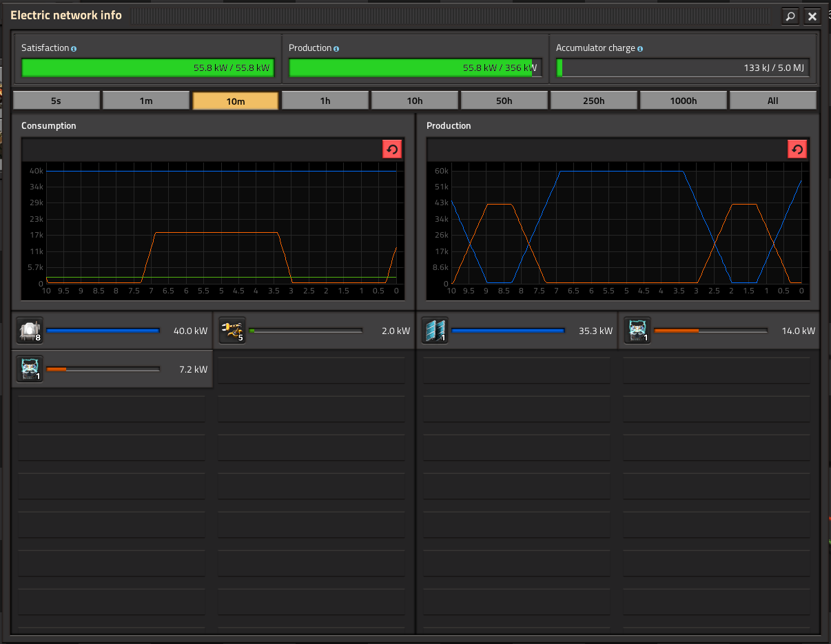Click the Production graph heading

449,126
